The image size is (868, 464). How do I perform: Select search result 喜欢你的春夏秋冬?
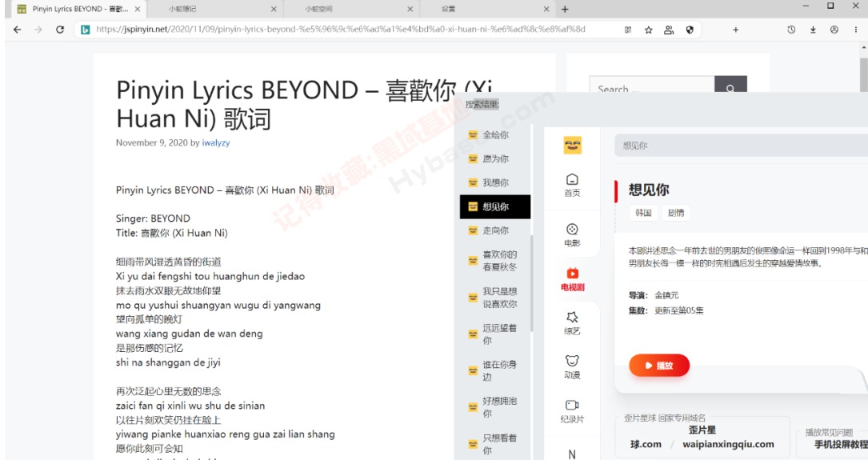[x=495, y=261]
